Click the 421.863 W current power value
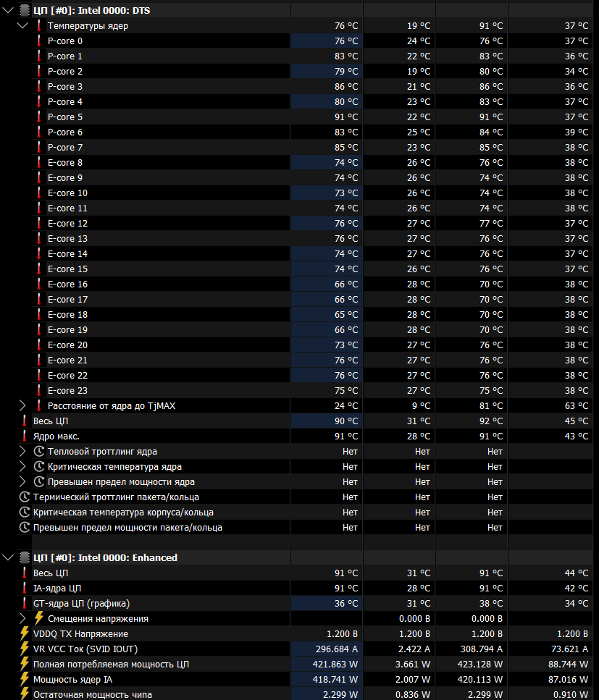The image size is (599, 700). click(x=335, y=664)
